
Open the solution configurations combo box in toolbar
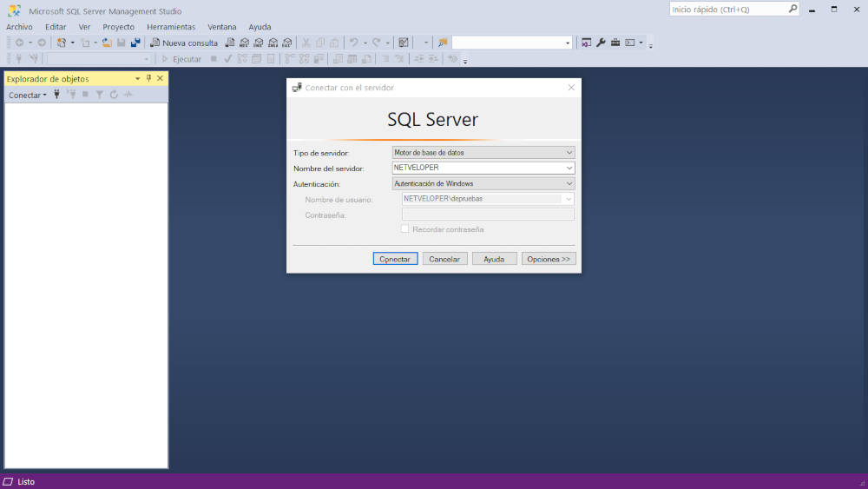point(421,43)
